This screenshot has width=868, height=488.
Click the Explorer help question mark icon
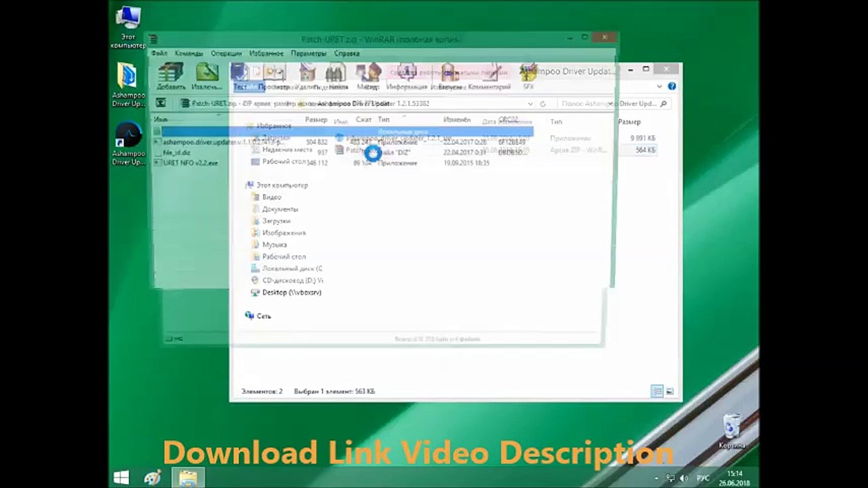672,86
